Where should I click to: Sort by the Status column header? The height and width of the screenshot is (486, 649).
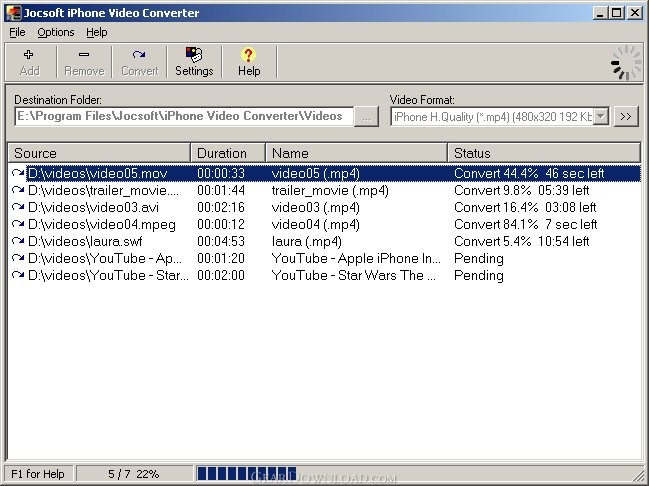[544, 153]
